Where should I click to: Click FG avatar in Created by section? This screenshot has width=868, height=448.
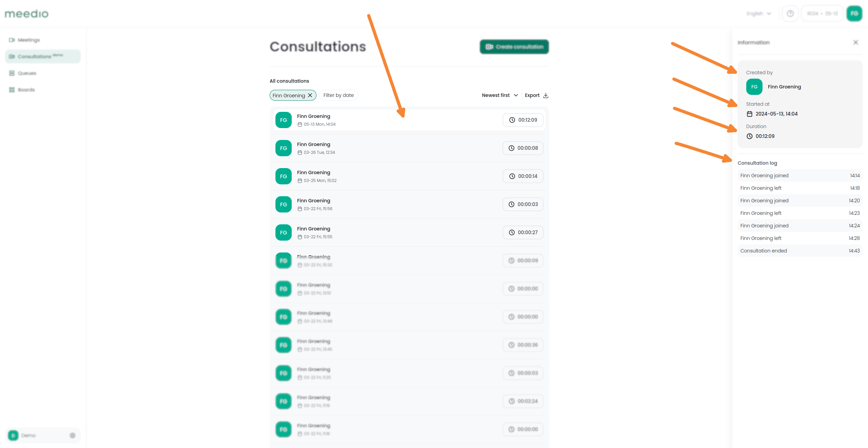tap(754, 87)
